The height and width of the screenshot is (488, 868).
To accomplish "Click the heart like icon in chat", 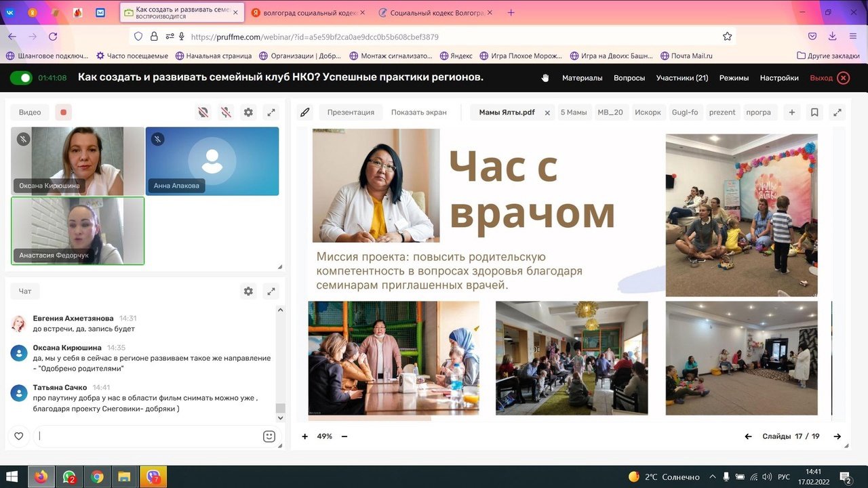I will coord(19,436).
